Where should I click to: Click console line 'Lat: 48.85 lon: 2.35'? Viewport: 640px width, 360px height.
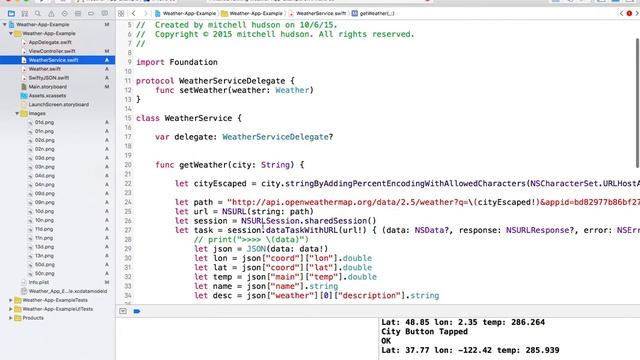click(x=463, y=322)
